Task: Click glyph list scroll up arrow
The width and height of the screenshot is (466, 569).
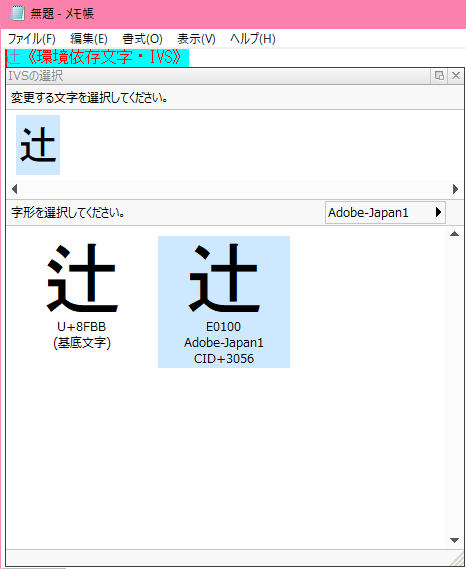Action: click(454, 234)
